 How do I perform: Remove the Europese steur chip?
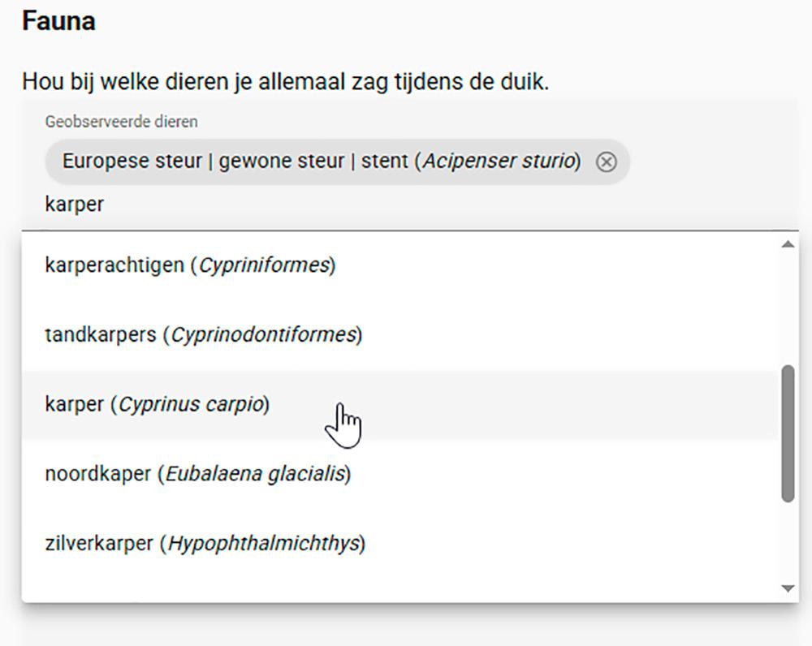[606, 162]
